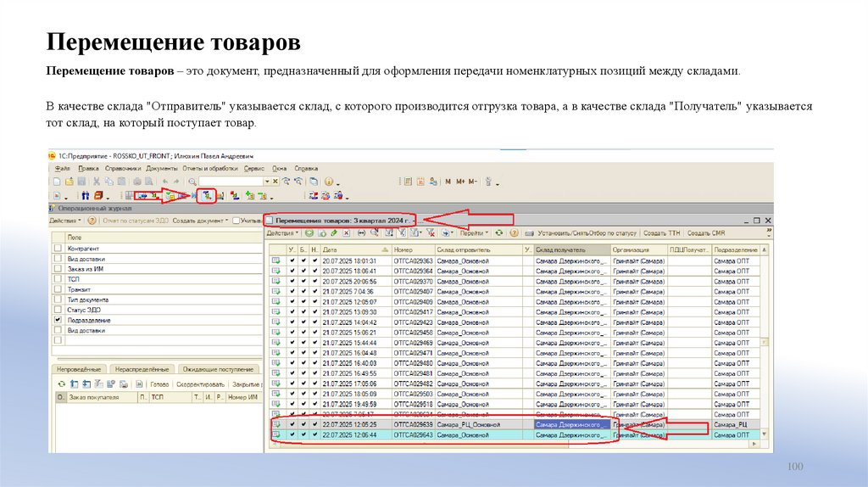Image resolution: width=868 pixels, height=487 pixels.
Task: Click the red X delete-mark icon in movements toolbar
Action: [x=347, y=233]
